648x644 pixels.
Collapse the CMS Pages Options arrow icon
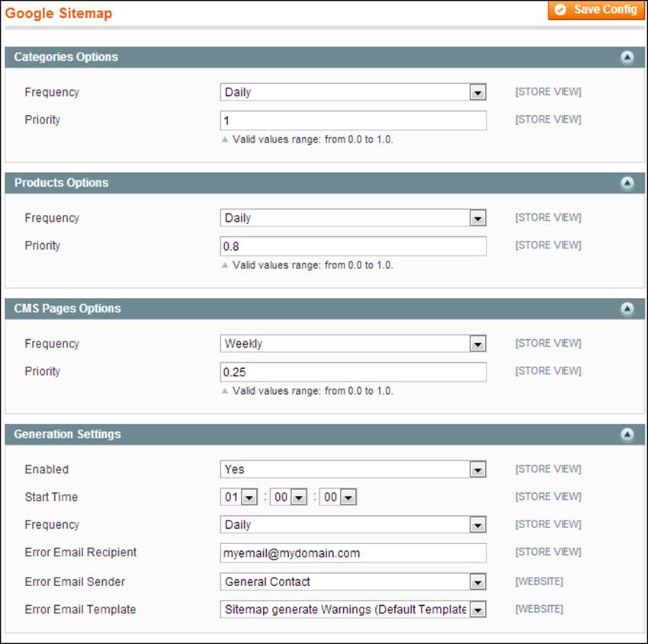point(627,309)
